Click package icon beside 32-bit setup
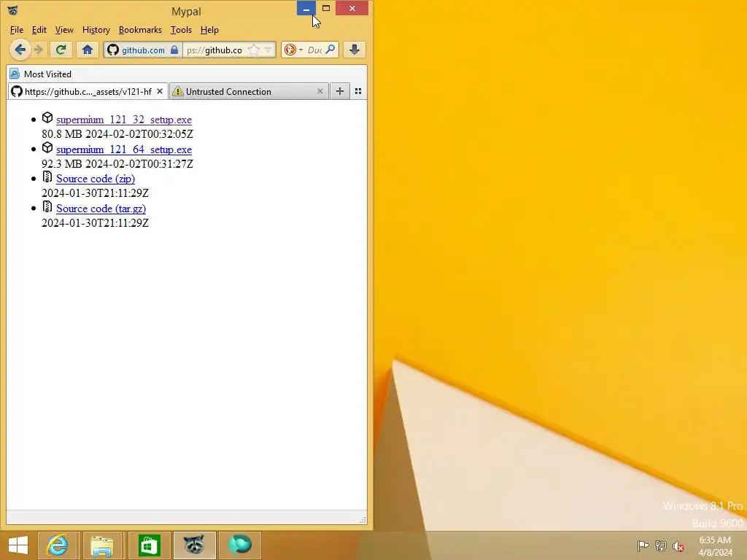Viewport: 747px width, 560px height. [47, 117]
